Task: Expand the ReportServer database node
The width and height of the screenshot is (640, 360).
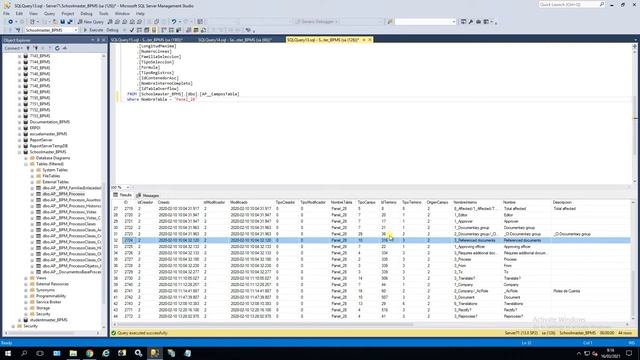Action: pos(20,140)
